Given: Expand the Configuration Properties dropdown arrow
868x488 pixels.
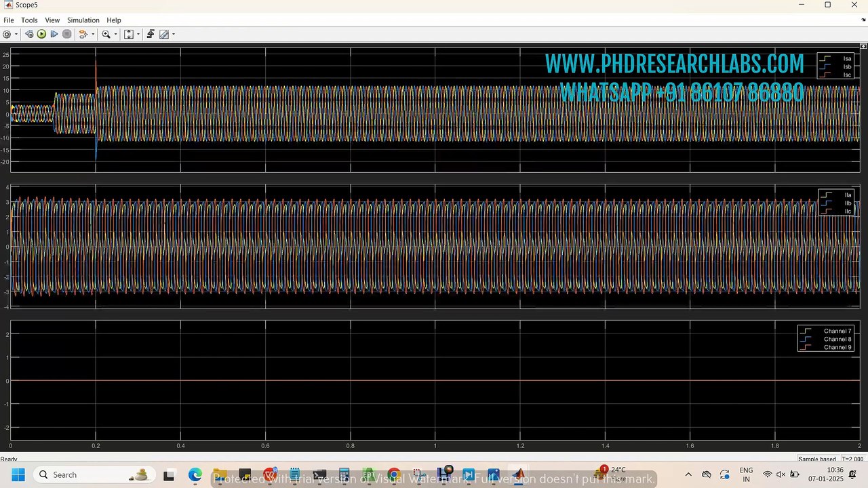Looking at the screenshot, I should (x=16, y=34).
